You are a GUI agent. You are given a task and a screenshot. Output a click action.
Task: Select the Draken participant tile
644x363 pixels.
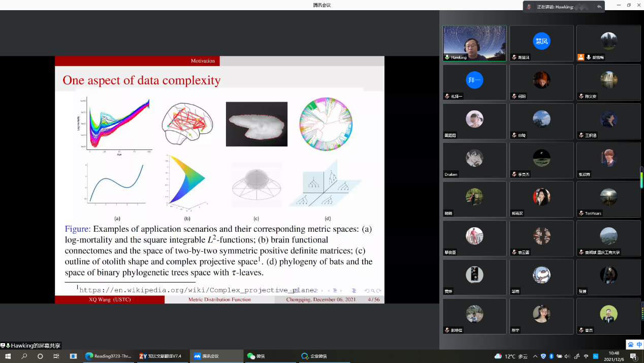pyautogui.click(x=474, y=160)
